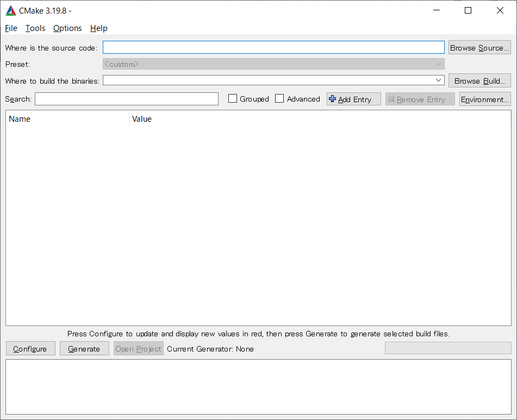The width and height of the screenshot is (517, 420).
Task: Click the Open Project button
Action: tap(139, 349)
